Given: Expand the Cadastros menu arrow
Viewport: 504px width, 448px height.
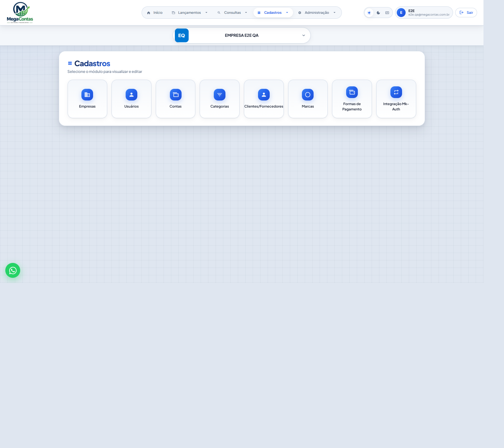Looking at the screenshot, I should (287, 13).
